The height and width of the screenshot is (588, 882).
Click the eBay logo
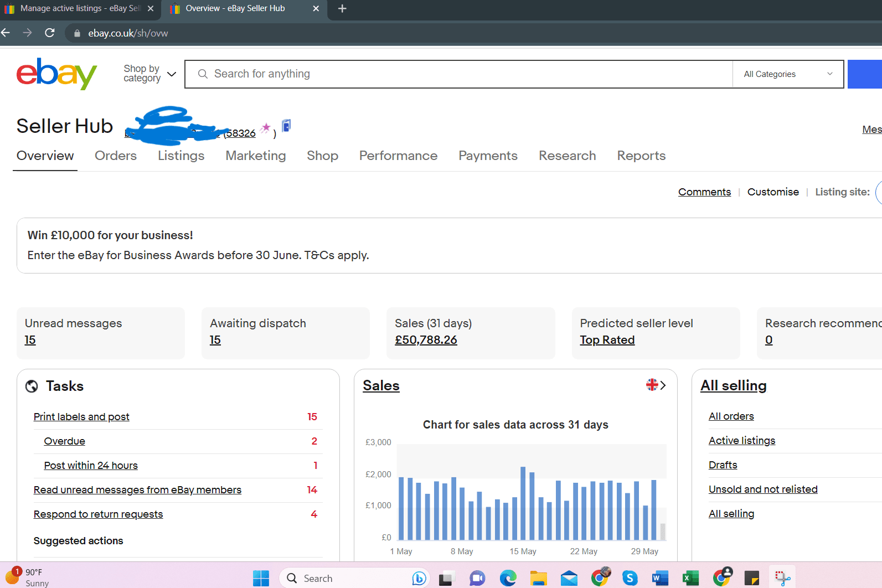56,74
